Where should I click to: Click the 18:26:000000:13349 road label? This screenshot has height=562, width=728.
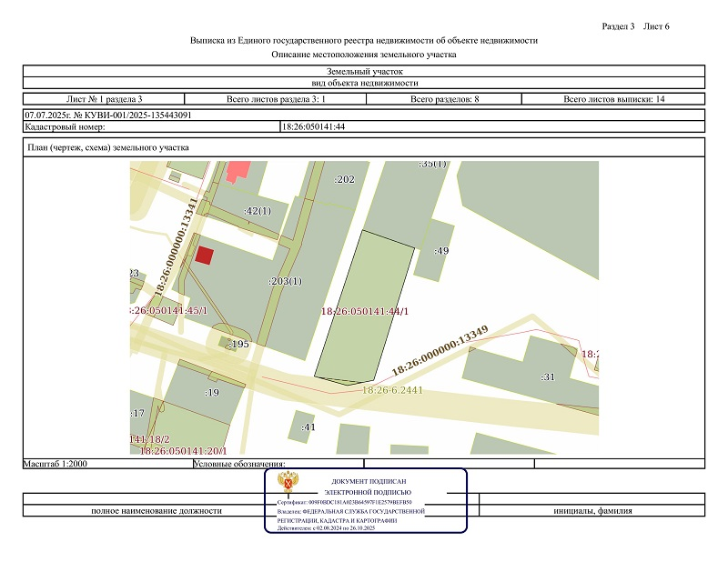pyautogui.click(x=440, y=352)
